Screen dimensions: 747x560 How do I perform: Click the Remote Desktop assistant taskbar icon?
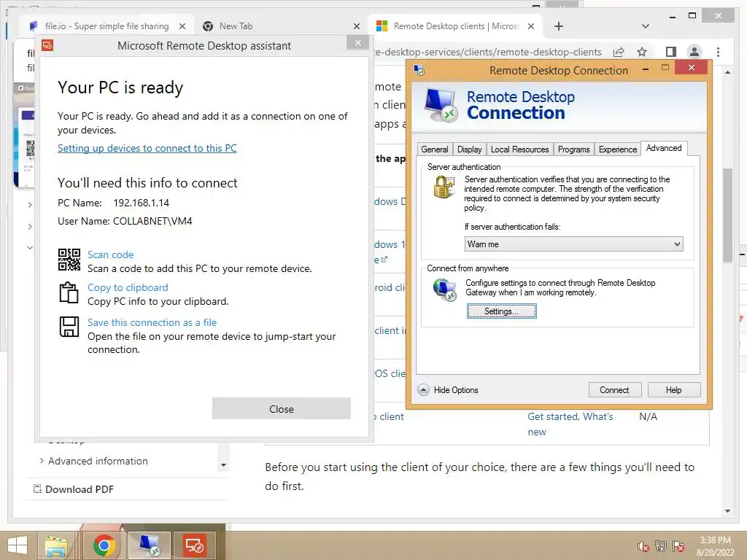pyautogui.click(x=195, y=545)
